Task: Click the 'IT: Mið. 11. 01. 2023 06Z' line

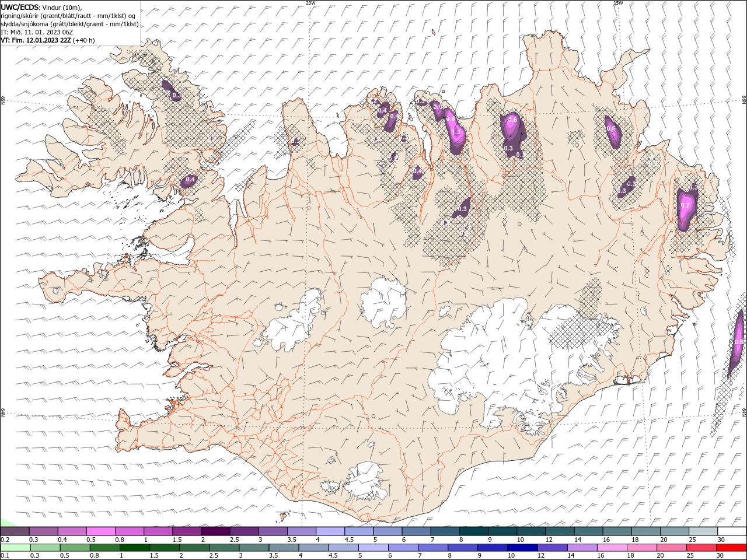Action: click(36, 32)
